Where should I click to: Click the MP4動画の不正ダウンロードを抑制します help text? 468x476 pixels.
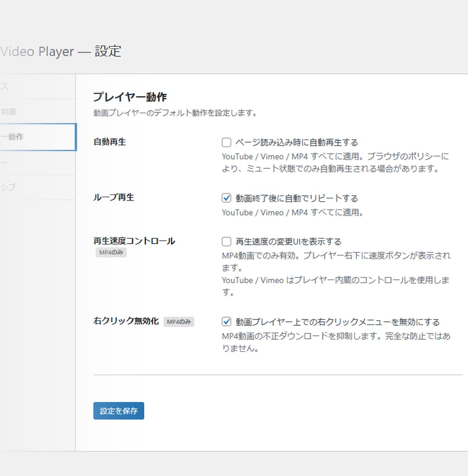click(x=336, y=342)
